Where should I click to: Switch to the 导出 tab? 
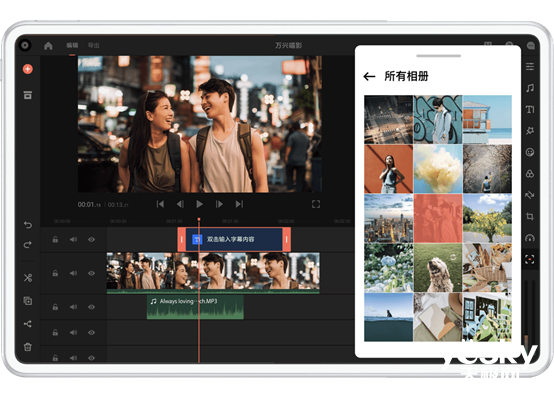(93, 45)
